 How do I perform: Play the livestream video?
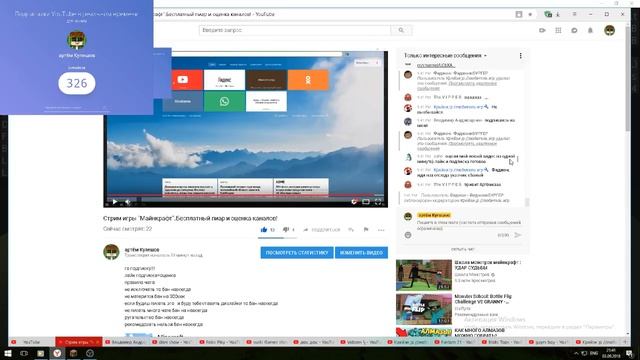pyautogui.click(x=115, y=202)
